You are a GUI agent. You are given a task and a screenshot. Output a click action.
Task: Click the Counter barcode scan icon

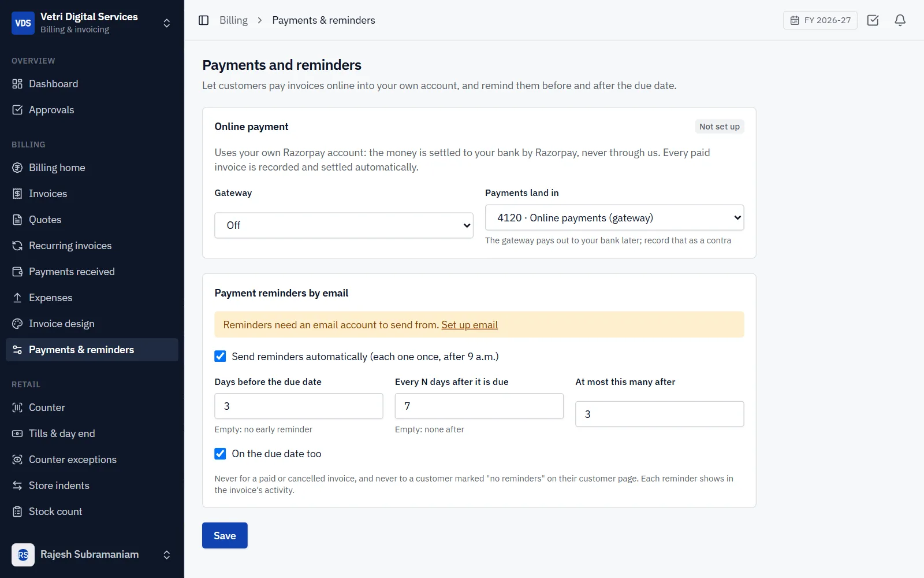pos(17,407)
